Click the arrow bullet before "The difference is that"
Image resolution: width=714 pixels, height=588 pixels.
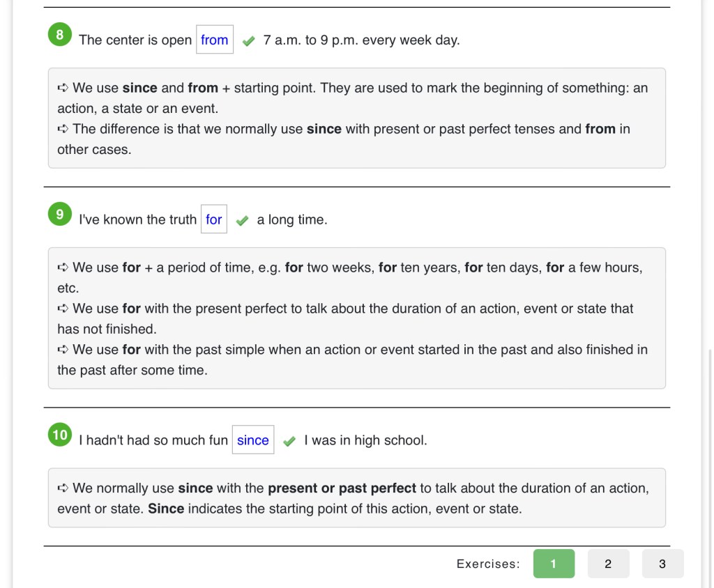pos(63,129)
